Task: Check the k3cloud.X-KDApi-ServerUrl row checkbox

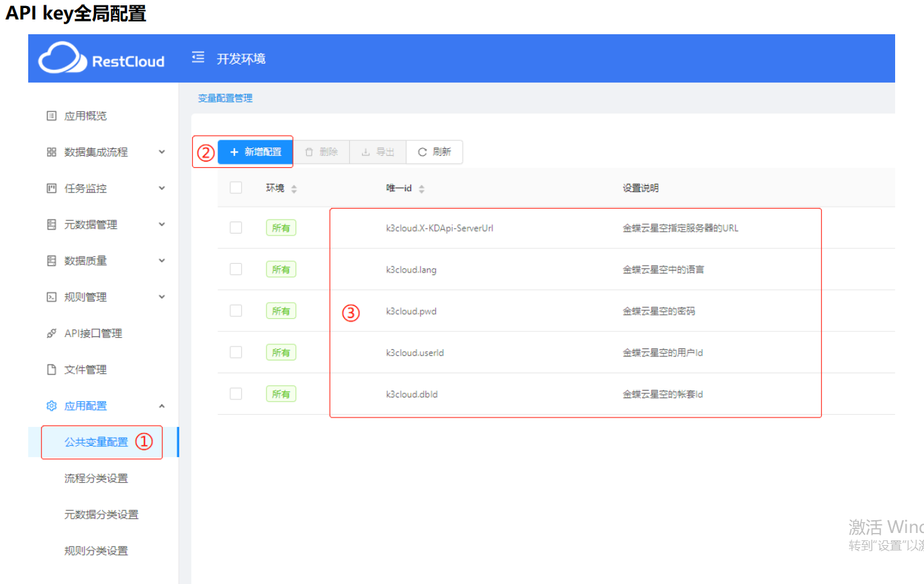Action: 236,228
